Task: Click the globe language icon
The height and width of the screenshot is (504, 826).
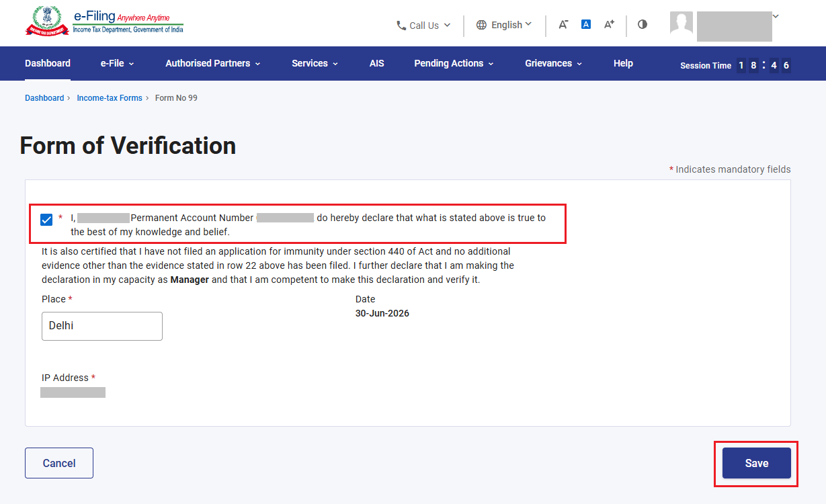Action: point(481,25)
